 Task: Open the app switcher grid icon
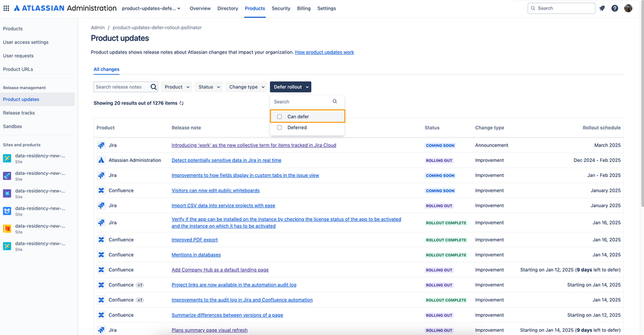[6, 8]
